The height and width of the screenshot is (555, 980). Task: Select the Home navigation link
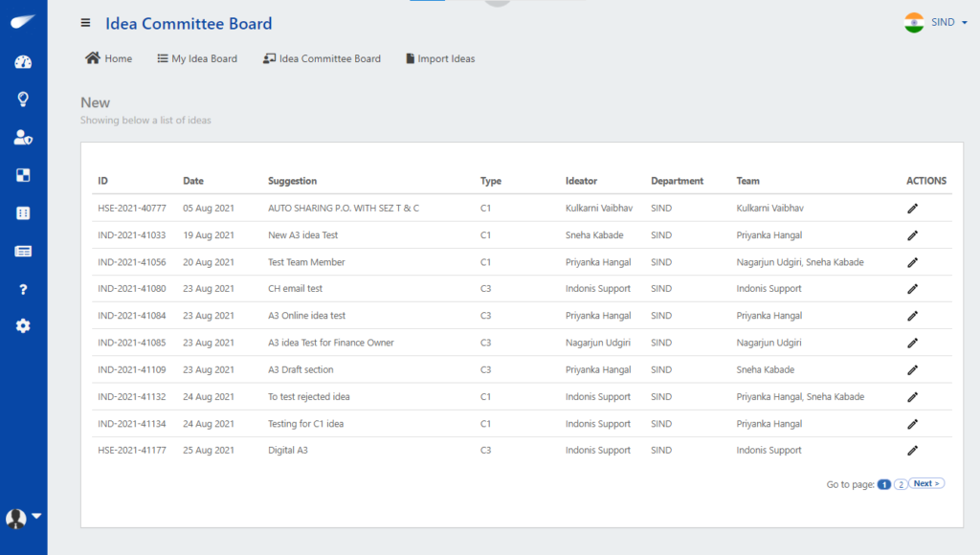[x=109, y=58]
